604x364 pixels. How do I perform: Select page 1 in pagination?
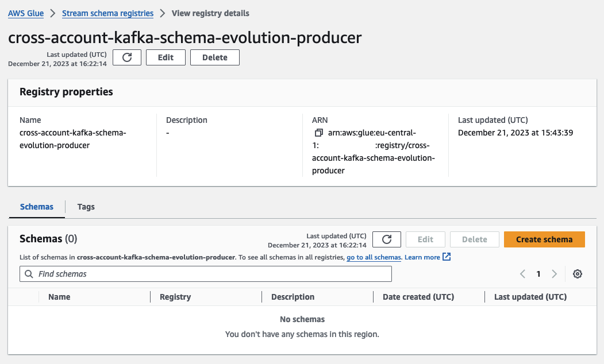(x=538, y=274)
